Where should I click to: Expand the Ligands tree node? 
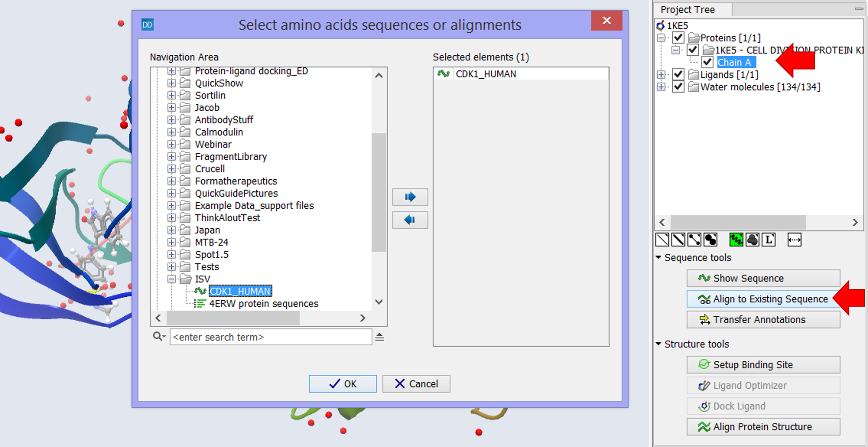[662, 74]
